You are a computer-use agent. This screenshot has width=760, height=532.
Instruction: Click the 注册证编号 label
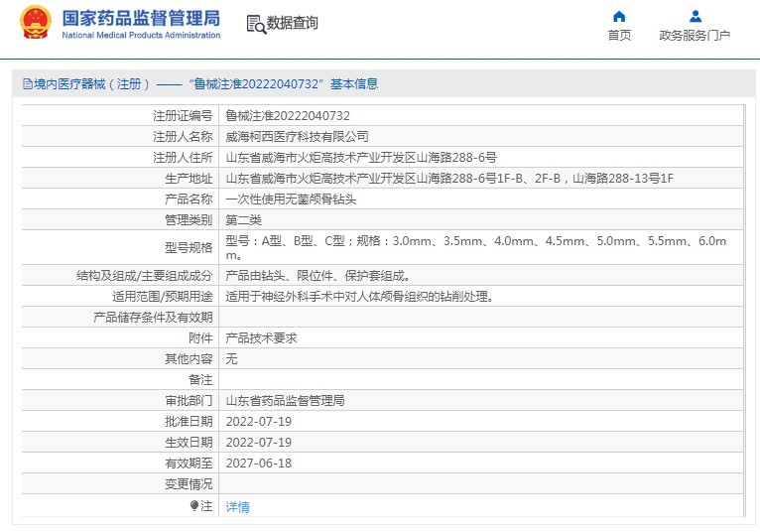[x=183, y=116]
